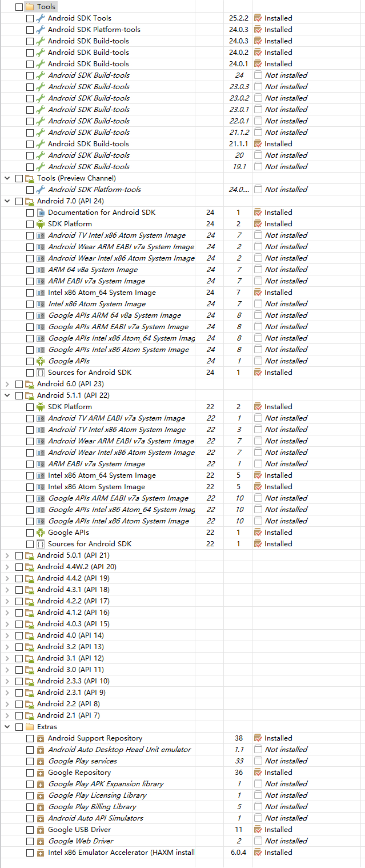
Task: Collapse the Android 5.1.1 (API 22) group
Action: coord(7,395)
